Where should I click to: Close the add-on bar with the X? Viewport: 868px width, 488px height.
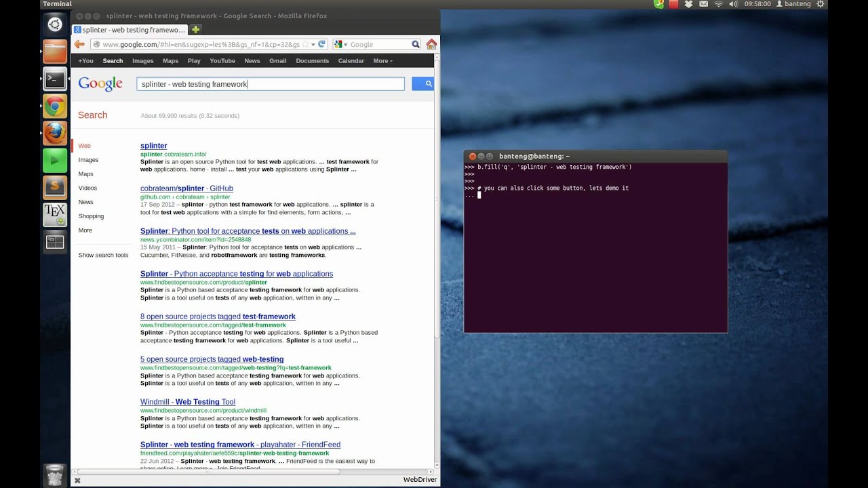click(77, 480)
